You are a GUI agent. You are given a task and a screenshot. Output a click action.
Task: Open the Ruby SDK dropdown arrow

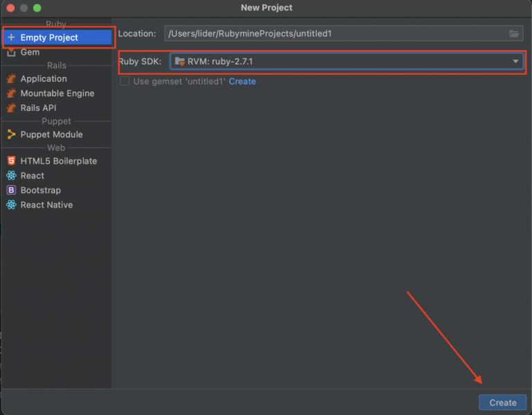[x=515, y=62]
